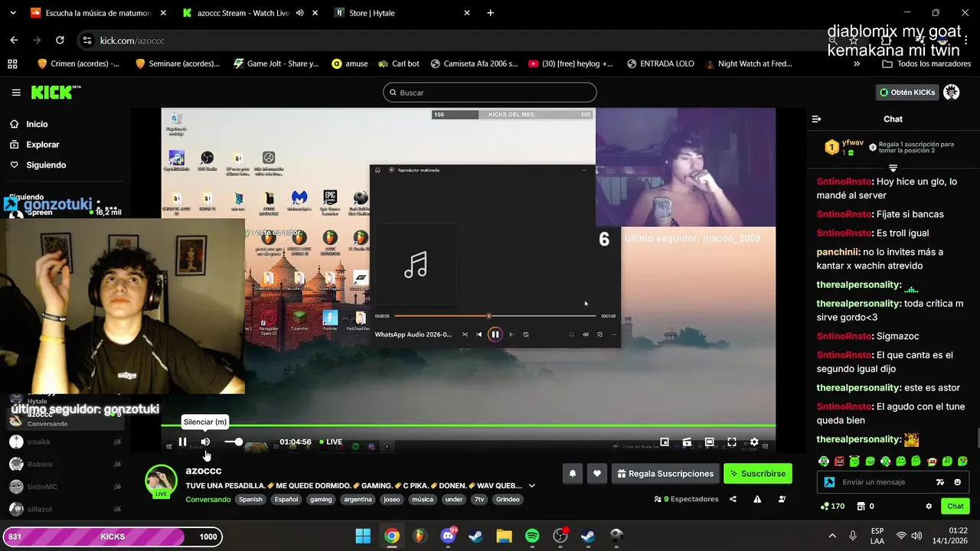
Task: Enter fullscreen mode on the stream player
Action: [732, 442]
